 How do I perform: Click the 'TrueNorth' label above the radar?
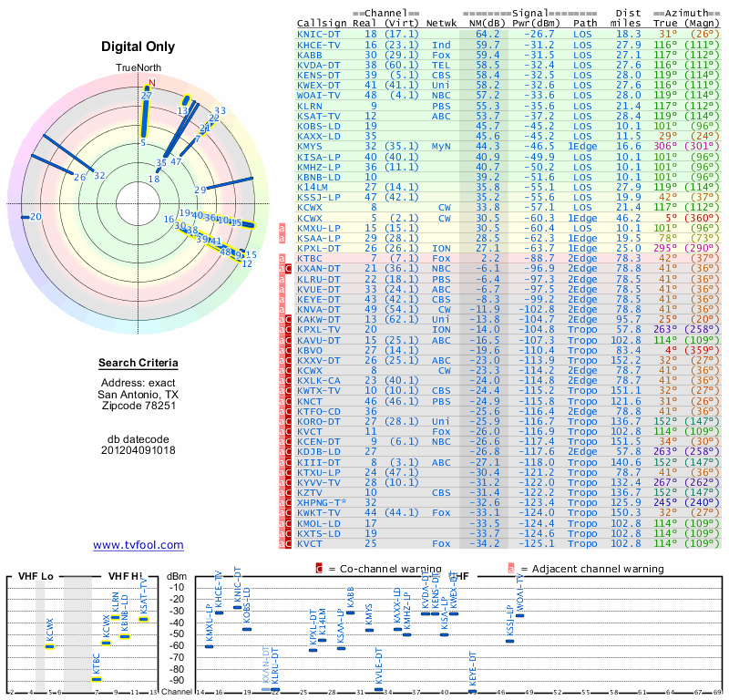point(139,67)
